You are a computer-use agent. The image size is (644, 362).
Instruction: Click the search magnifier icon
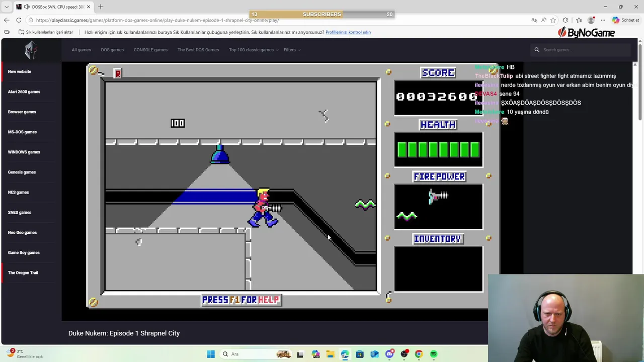tap(537, 50)
